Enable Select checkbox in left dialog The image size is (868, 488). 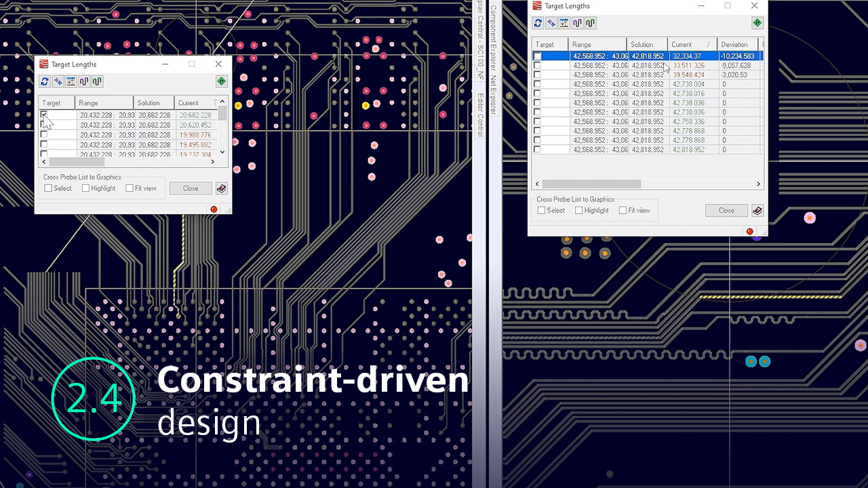(x=48, y=188)
